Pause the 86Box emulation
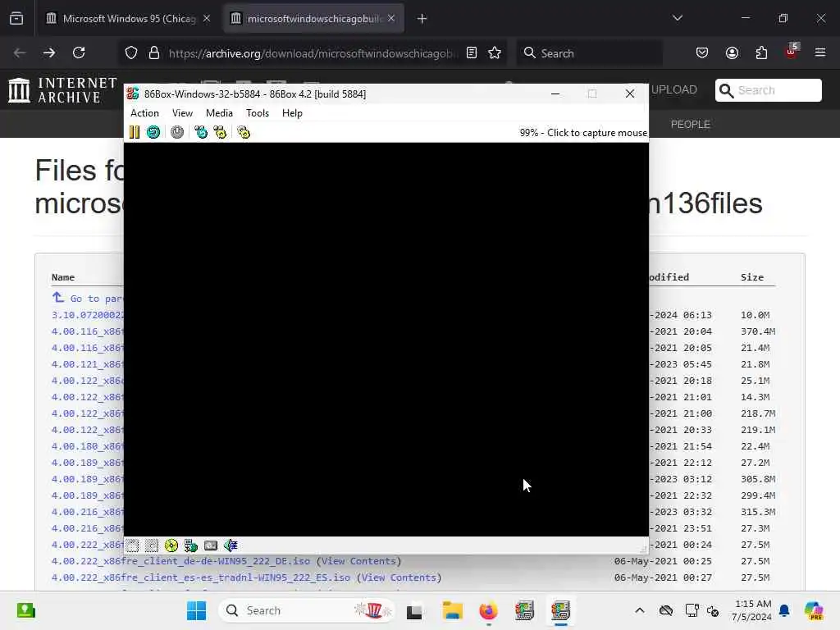 135,132
